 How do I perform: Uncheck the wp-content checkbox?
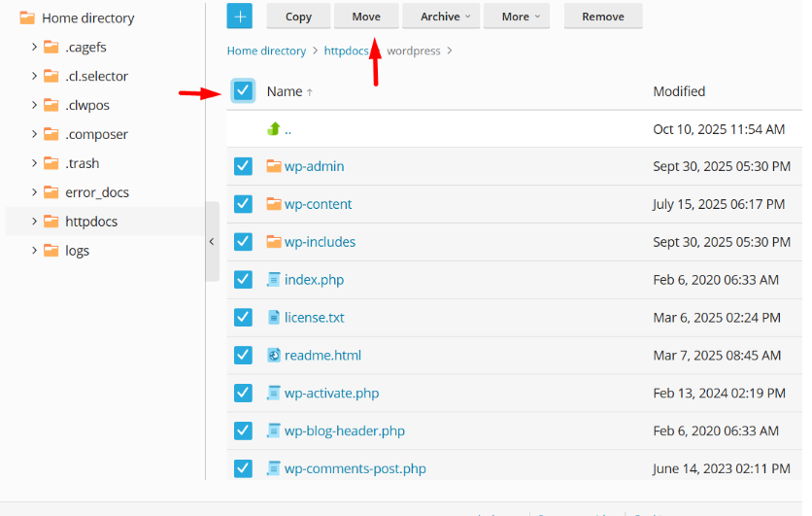(243, 204)
